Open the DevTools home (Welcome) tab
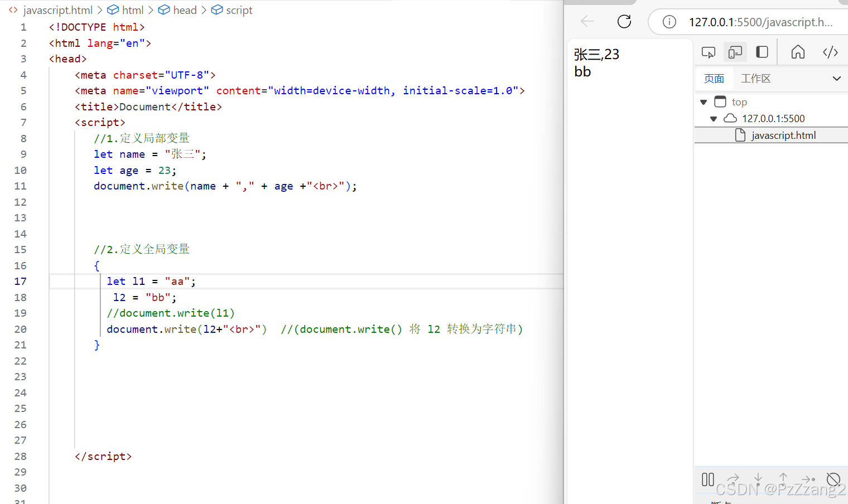848x504 pixels. pyautogui.click(x=798, y=52)
